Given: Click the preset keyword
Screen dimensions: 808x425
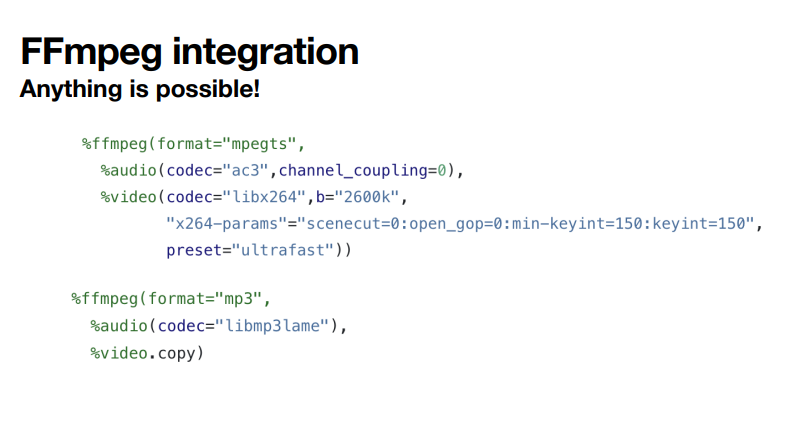Looking at the screenshot, I should pos(193,250).
